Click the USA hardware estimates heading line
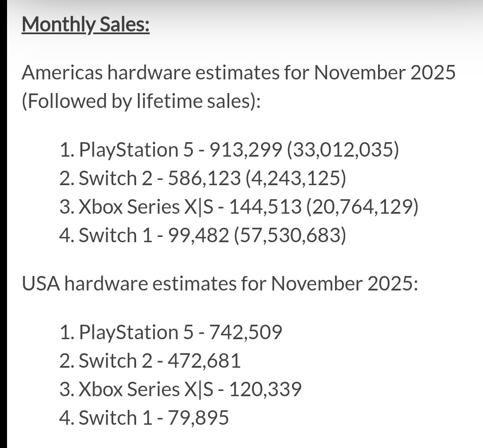This screenshot has height=448, width=483. pos(220,283)
